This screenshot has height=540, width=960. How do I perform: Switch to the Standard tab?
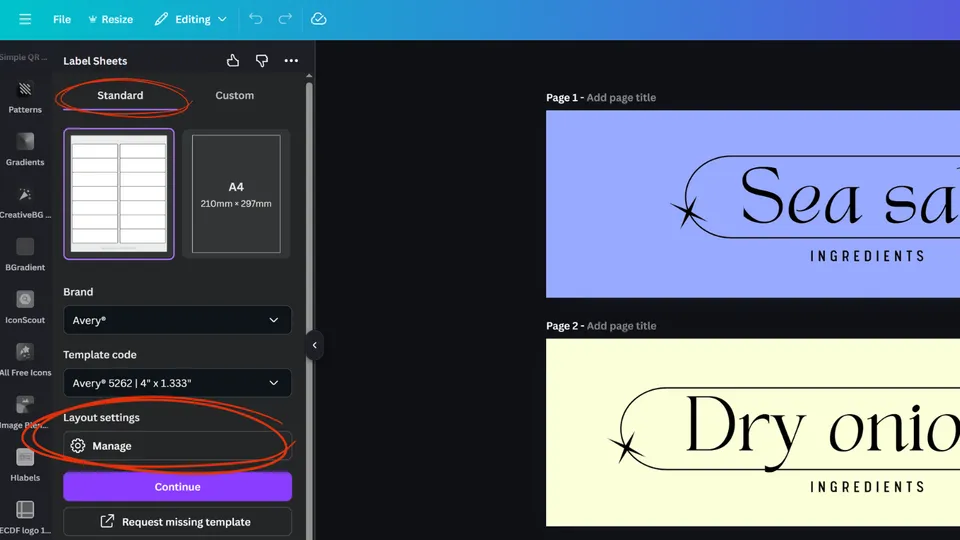(120, 96)
